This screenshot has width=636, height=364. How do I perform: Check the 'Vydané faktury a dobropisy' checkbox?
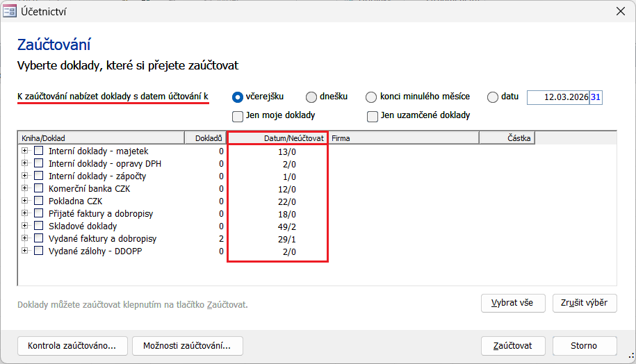pos(38,238)
